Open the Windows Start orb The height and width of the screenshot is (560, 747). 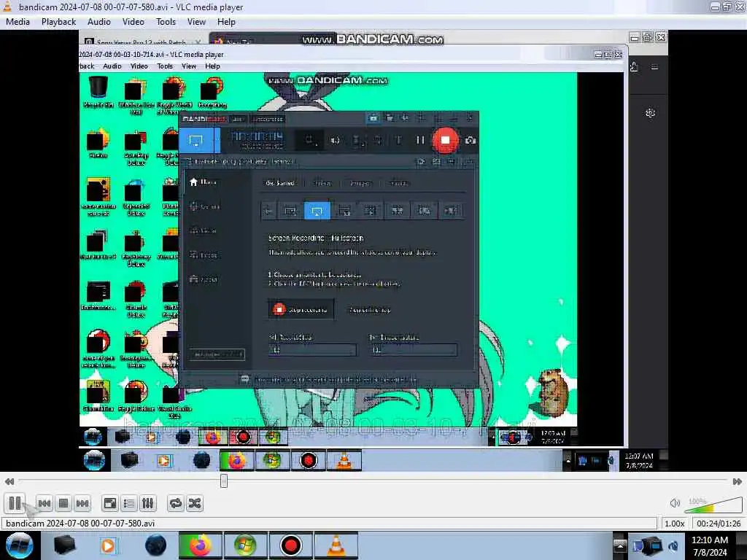click(x=19, y=545)
